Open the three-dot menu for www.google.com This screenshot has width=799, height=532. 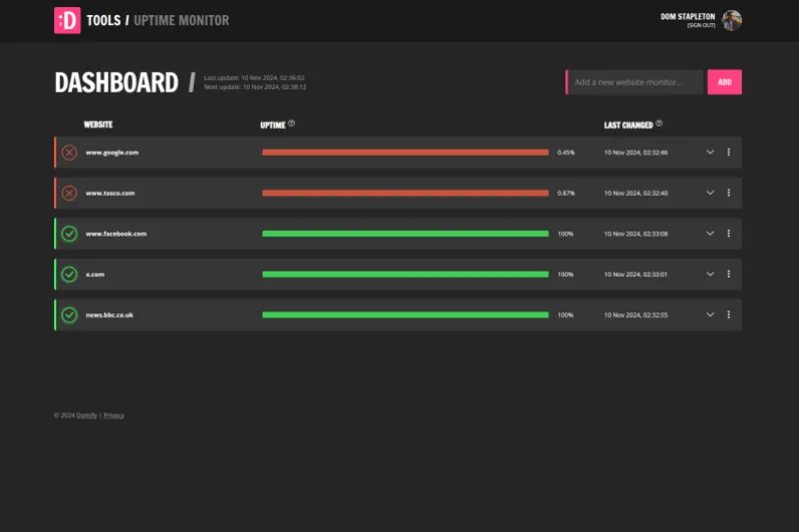point(729,153)
